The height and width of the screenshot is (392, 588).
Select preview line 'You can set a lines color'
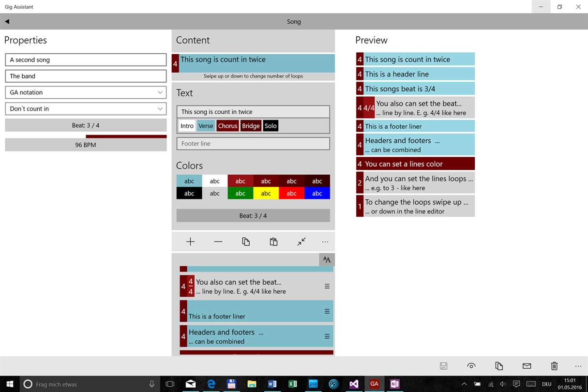pyautogui.click(x=415, y=164)
